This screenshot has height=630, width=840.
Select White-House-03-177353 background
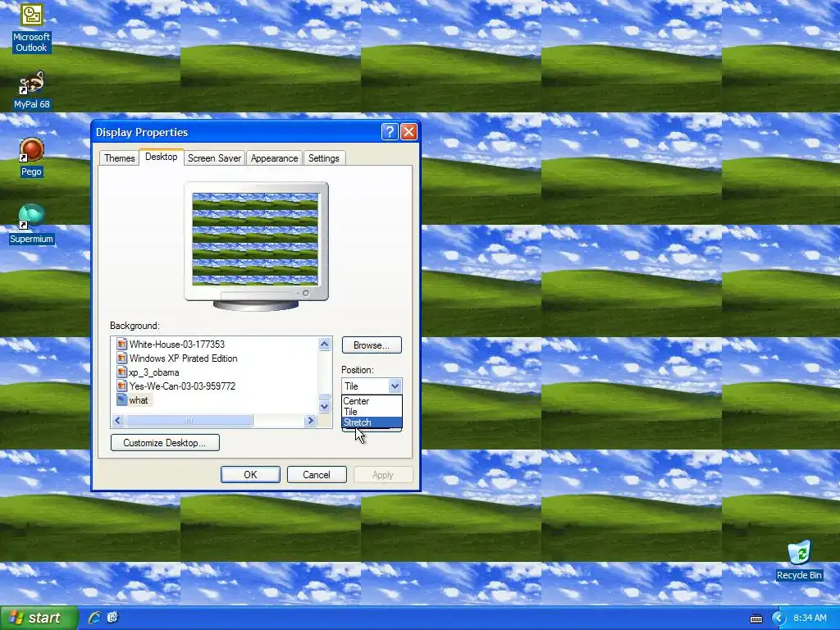(x=177, y=345)
